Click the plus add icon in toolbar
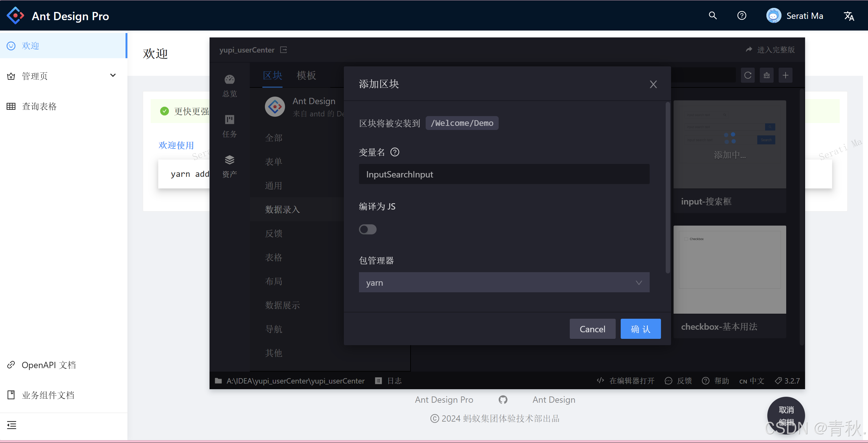The image size is (868, 443). coord(785,75)
